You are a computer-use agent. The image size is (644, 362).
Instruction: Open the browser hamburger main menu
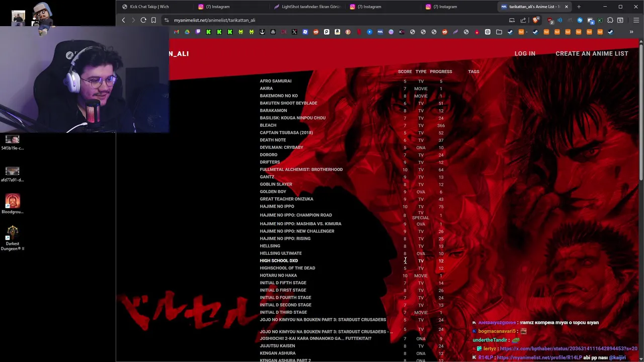[636, 20]
